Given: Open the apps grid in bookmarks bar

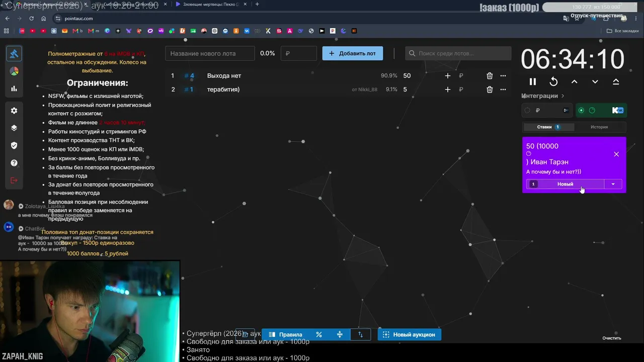Looking at the screenshot, I should 7,31.
